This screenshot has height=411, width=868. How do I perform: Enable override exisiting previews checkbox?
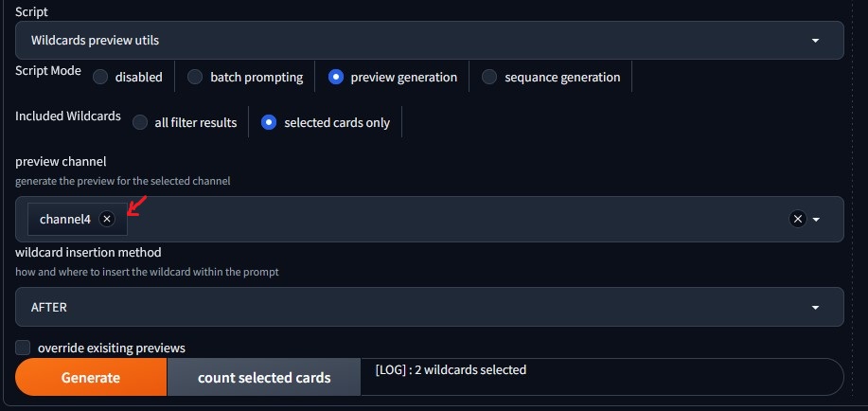24,348
